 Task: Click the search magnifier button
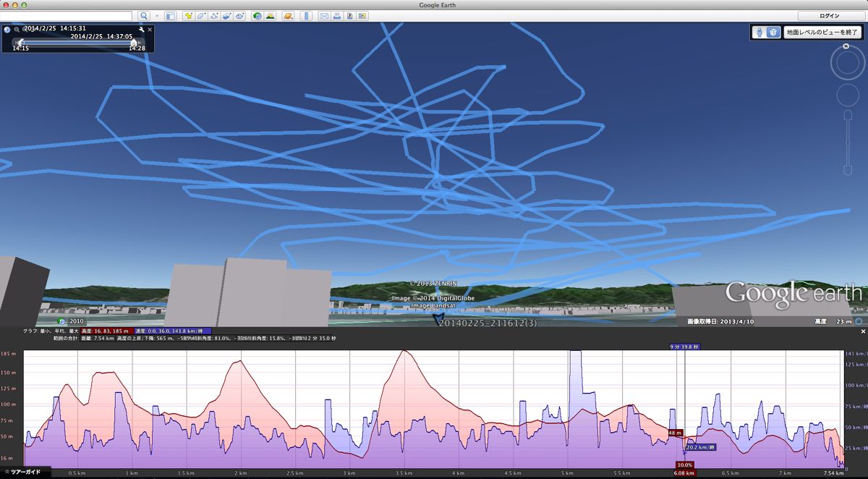144,16
